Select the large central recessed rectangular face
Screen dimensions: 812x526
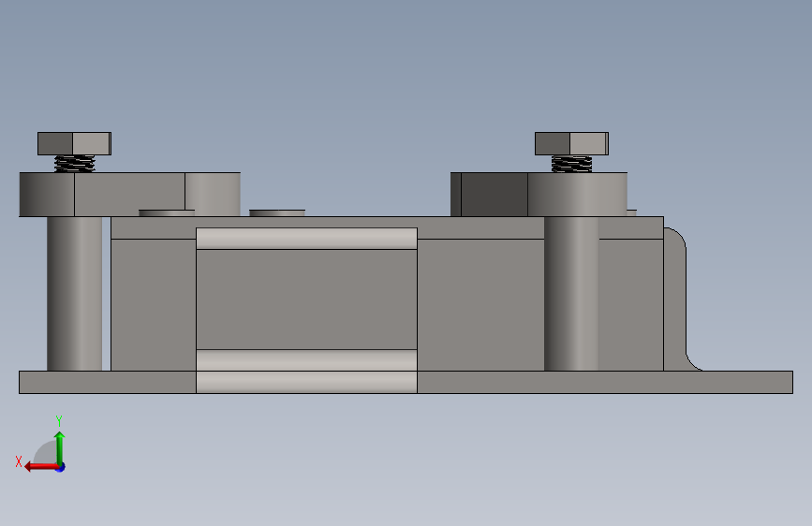click(x=306, y=300)
